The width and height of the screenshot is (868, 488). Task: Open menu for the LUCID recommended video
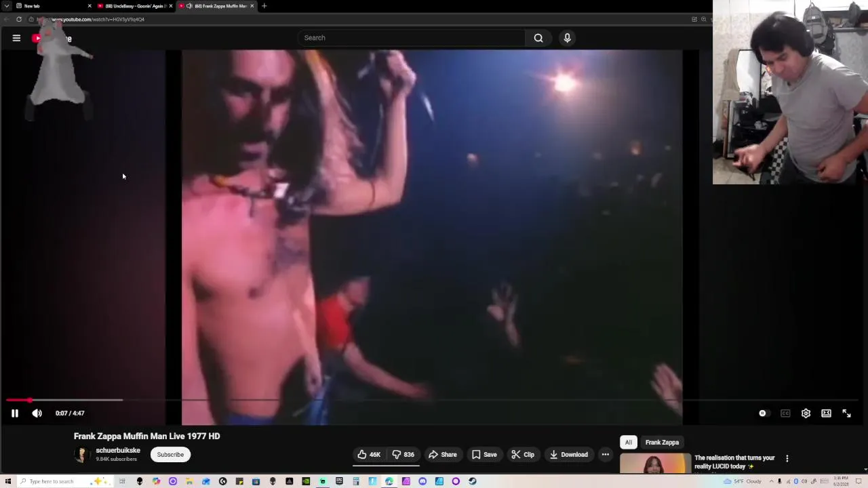[787, 459]
